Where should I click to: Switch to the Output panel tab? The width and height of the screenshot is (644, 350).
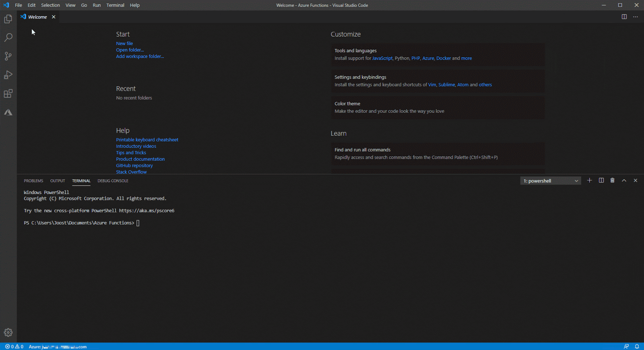pos(58,181)
